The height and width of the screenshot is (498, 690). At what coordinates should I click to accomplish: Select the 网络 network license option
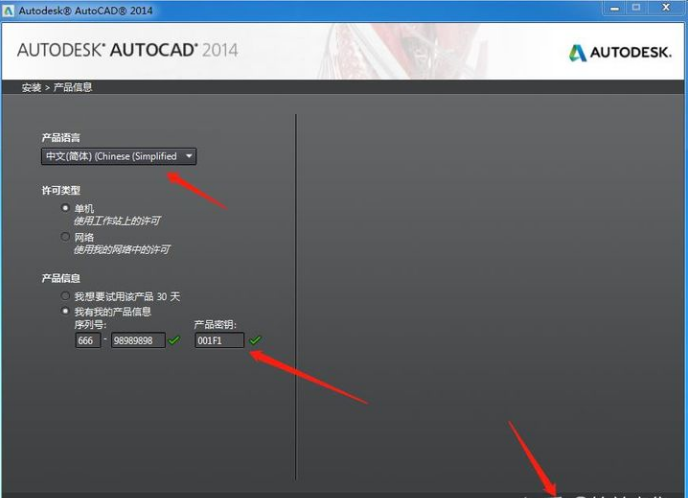(x=65, y=237)
